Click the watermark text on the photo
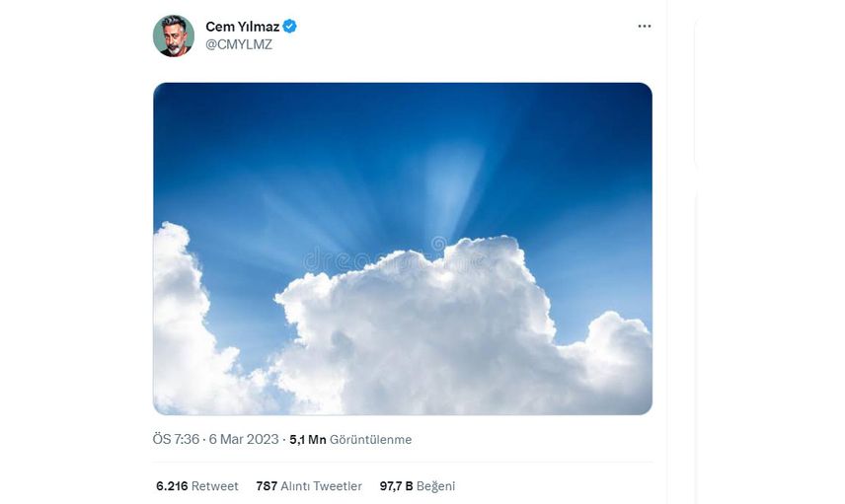Image resolution: width=845 pixels, height=504 pixels. (x=394, y=261)
